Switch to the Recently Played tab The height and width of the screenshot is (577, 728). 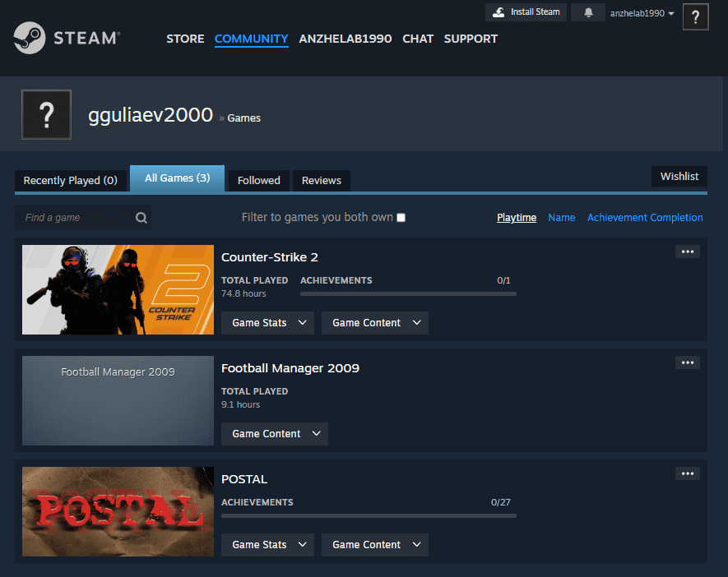tap(70, 181)
